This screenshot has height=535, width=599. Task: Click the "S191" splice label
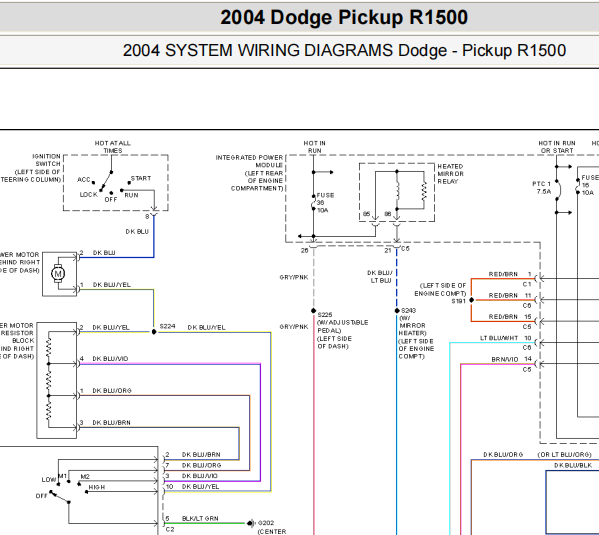pyautogui.click(x=458, y=301)
